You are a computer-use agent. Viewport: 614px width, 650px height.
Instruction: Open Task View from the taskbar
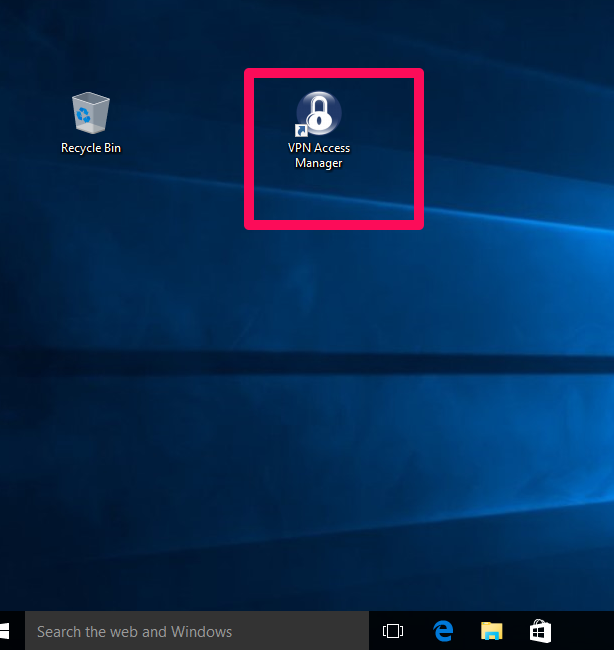click(x=393, y=631)
